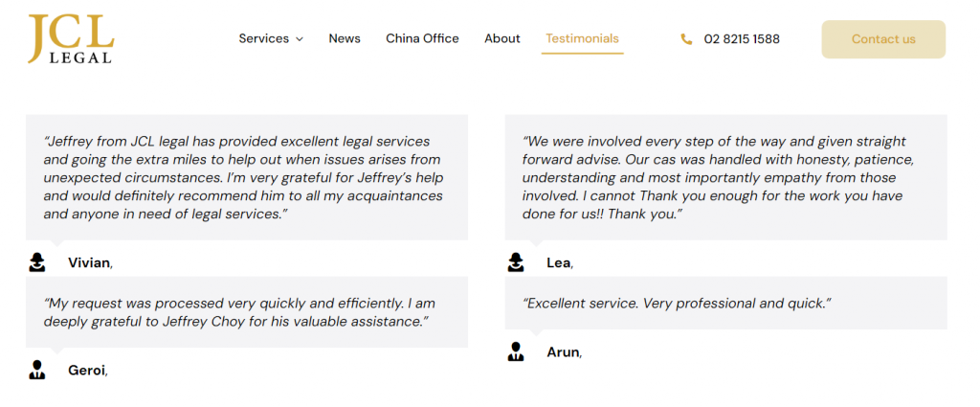Click Lea's name under her testimonial
Image resolution: width=980 pixels, height=407 pixels.
click(559, 262)
